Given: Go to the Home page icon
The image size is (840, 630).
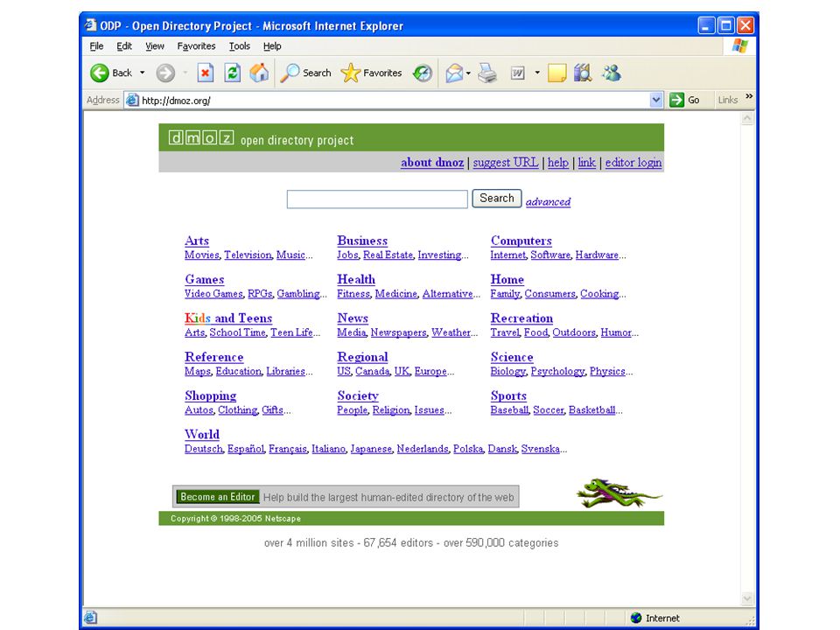Looking at the screenshot, I should [259, 73].
